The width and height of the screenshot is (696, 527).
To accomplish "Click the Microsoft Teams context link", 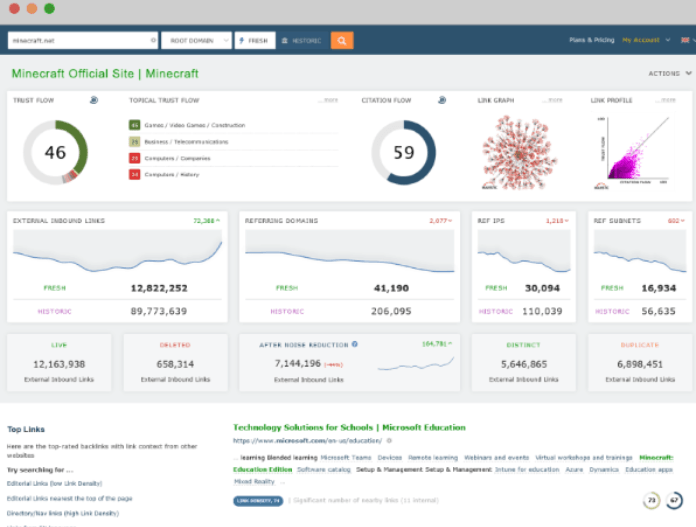I will pyautogui.click(x=346, y=458).
